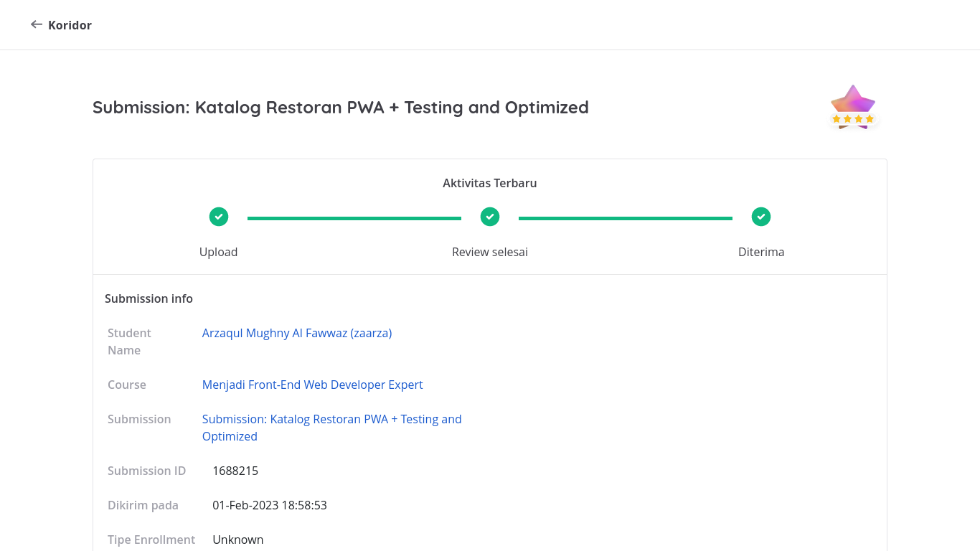Click the Review selesai step label

[490, 252]
